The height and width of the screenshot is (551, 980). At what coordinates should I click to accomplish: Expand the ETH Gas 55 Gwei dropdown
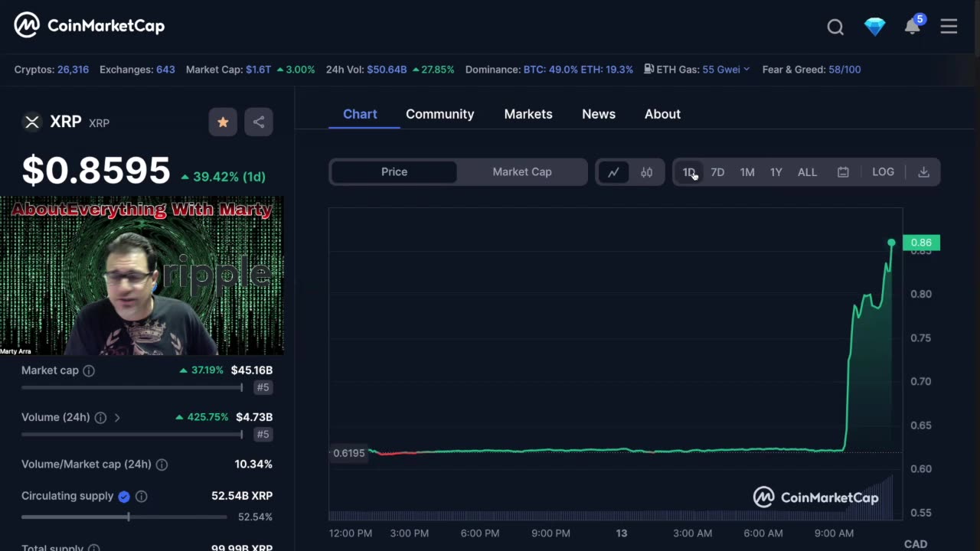726,70
